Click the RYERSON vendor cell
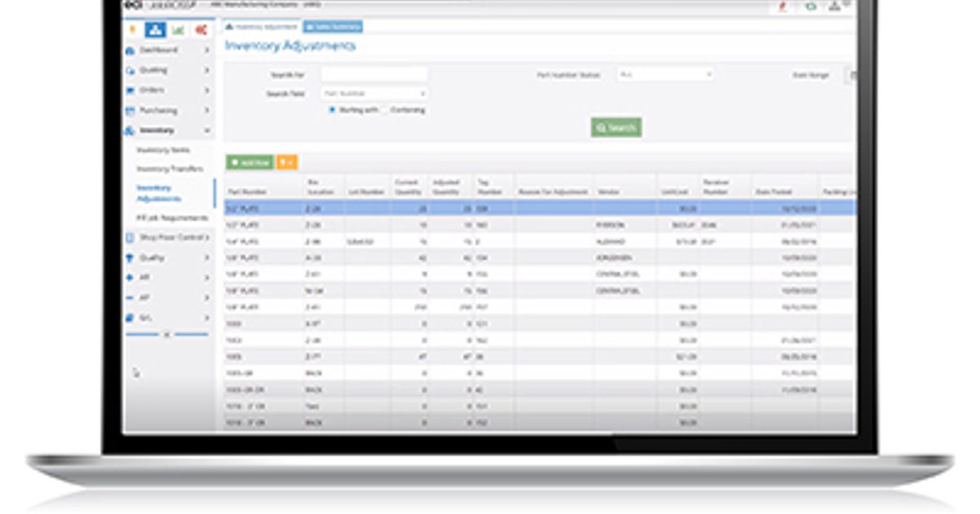980x514 pixels. point(609,224)
